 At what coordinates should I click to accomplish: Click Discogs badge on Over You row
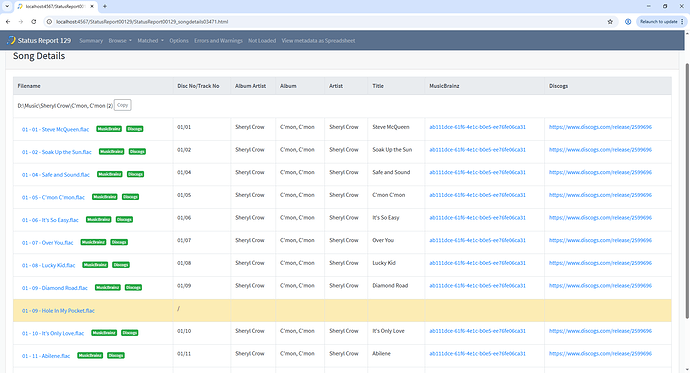point(119,242)
